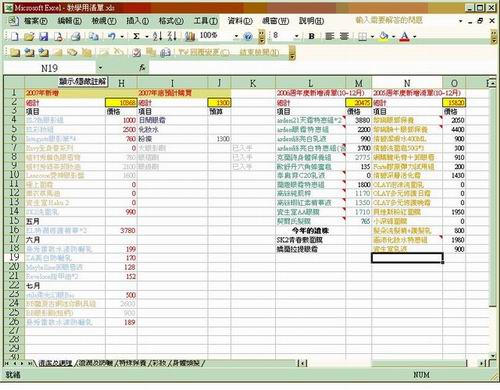Screen dimensions: 500x390
Task: Switch to the 彩妝 sheet tab
Action: 159,363
